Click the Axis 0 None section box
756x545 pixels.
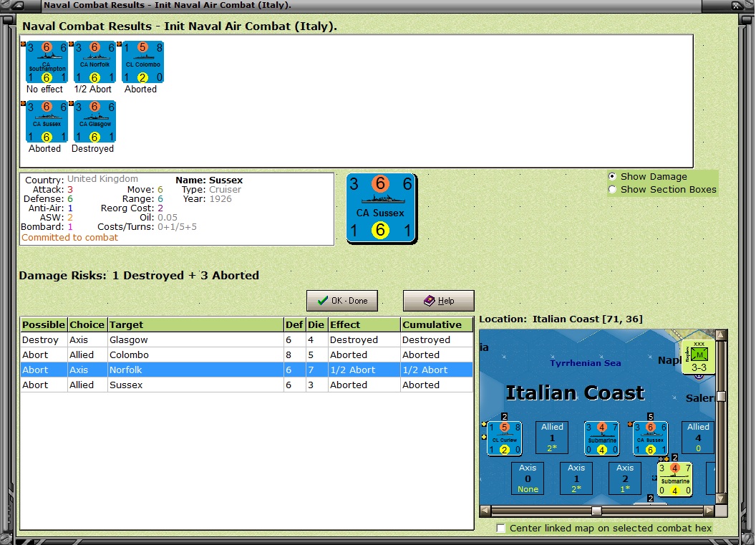(x=528, y=478)
